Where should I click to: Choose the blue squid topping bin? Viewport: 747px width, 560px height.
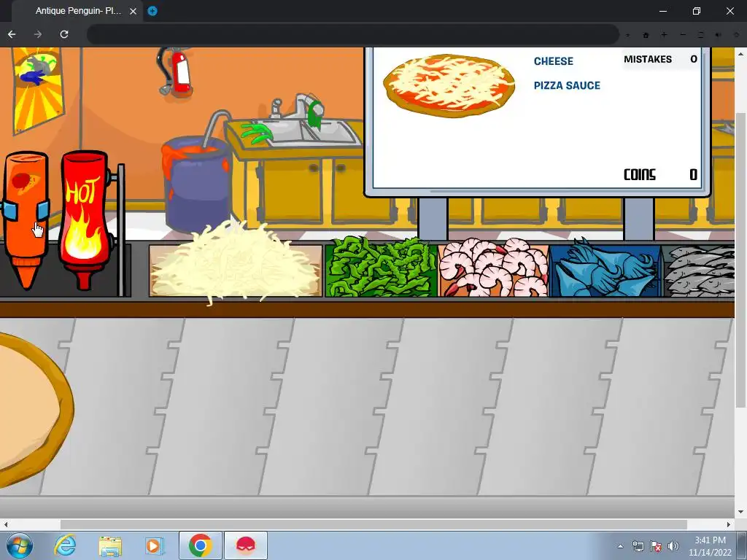605,268
